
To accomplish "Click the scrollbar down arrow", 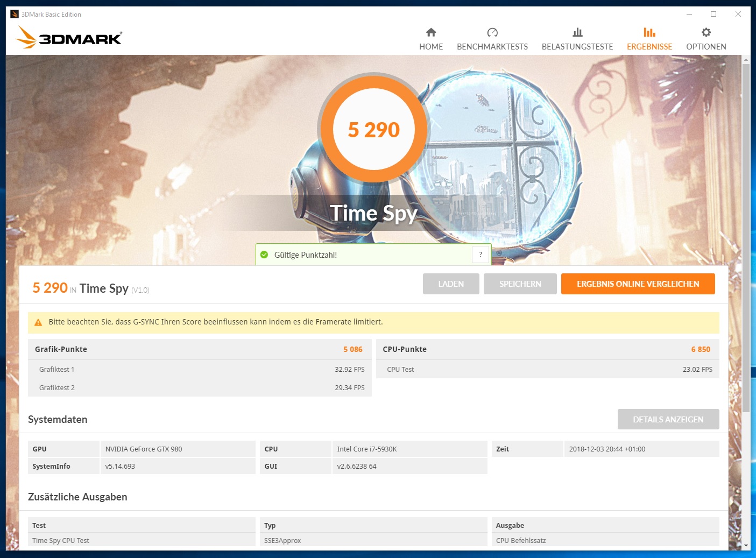I will (x=746, y=546).
